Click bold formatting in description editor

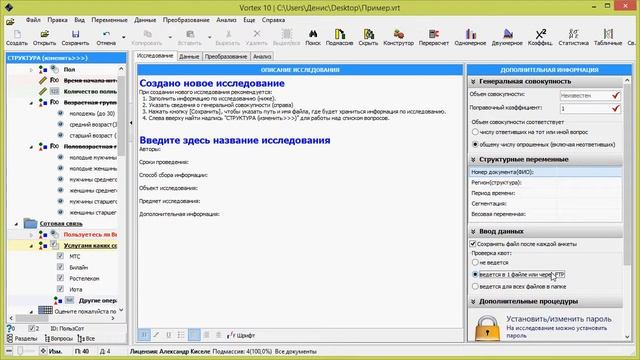(144, 335)
